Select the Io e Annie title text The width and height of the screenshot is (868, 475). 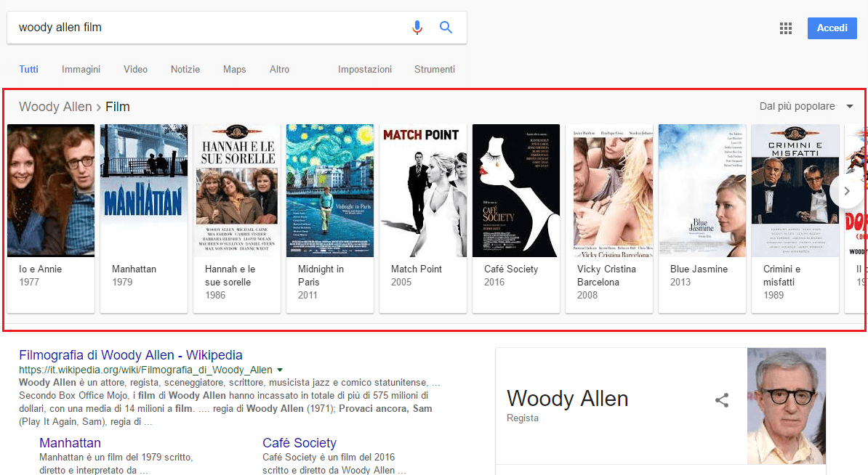(x=41, y=269)
